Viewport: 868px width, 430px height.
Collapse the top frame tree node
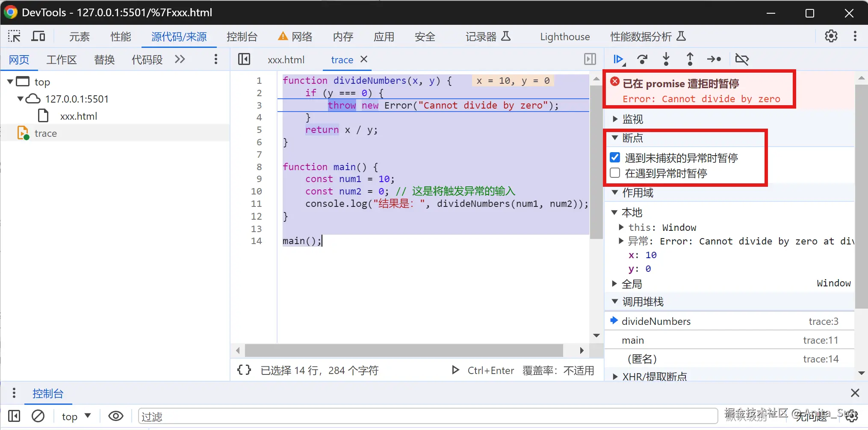pyautogui.click(x=10, y=82)
